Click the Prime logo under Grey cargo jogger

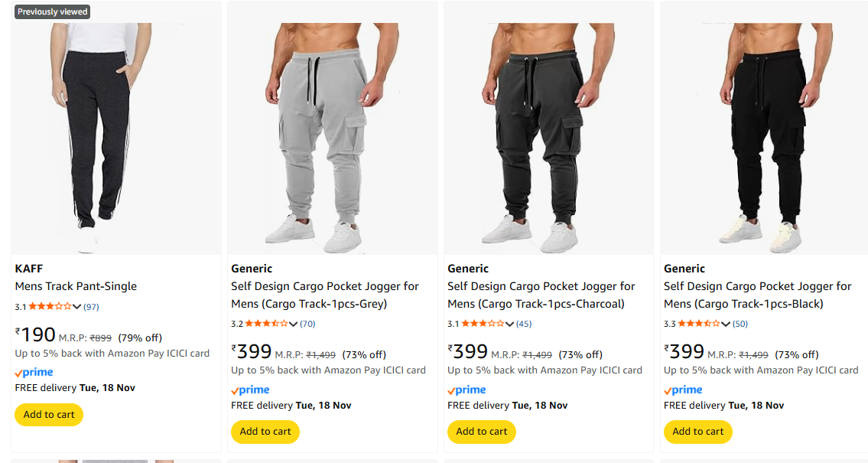[251, 390]
